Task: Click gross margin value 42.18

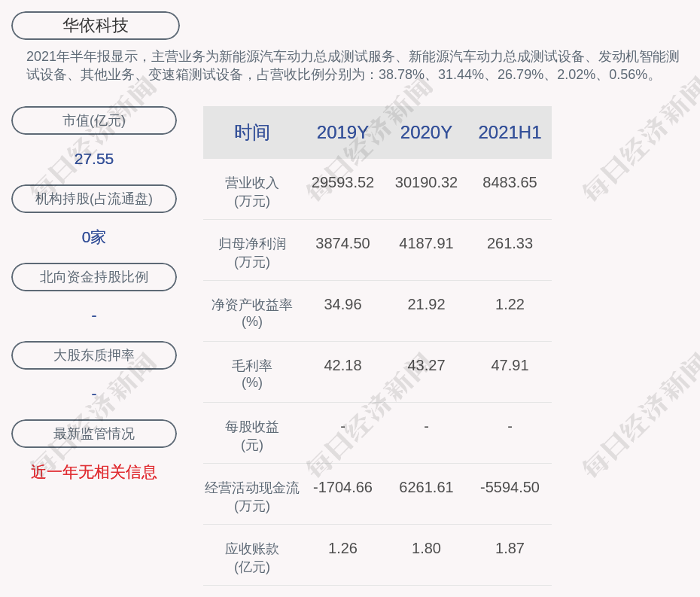Action: tap(343, 365)
